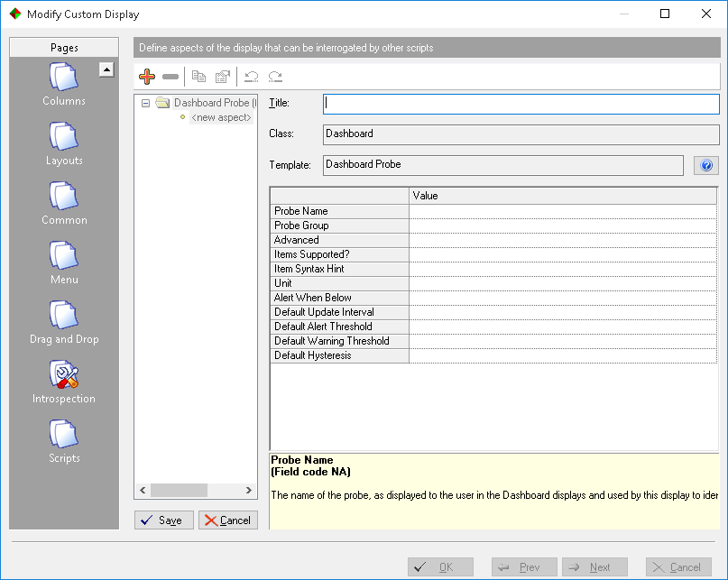Click the Default Hysteresis value cell

tap(563, 355)
